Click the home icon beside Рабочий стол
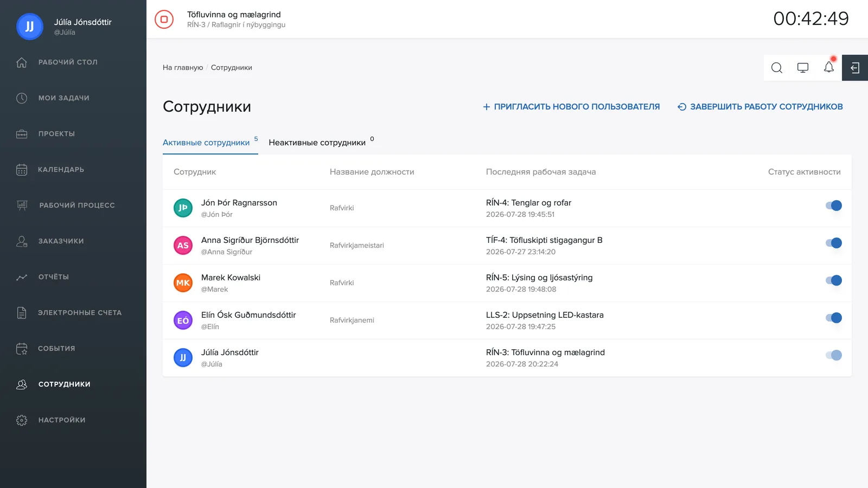 coord(22,62)
